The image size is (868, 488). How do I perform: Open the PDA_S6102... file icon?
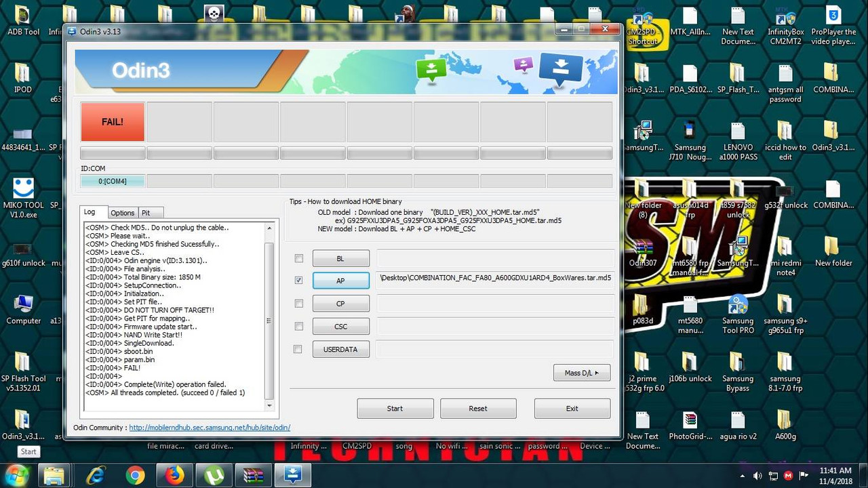coord(690,79)
